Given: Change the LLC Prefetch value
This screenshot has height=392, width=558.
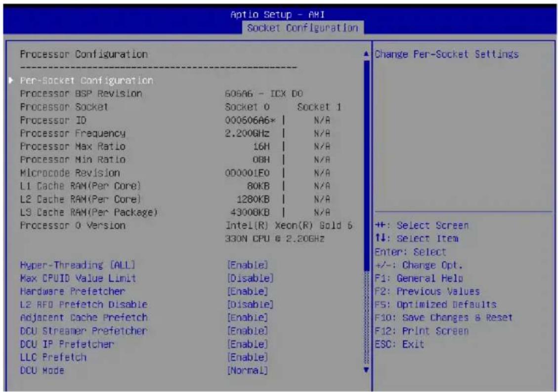Looking at the screenshot, I should (x=248, y=357).
